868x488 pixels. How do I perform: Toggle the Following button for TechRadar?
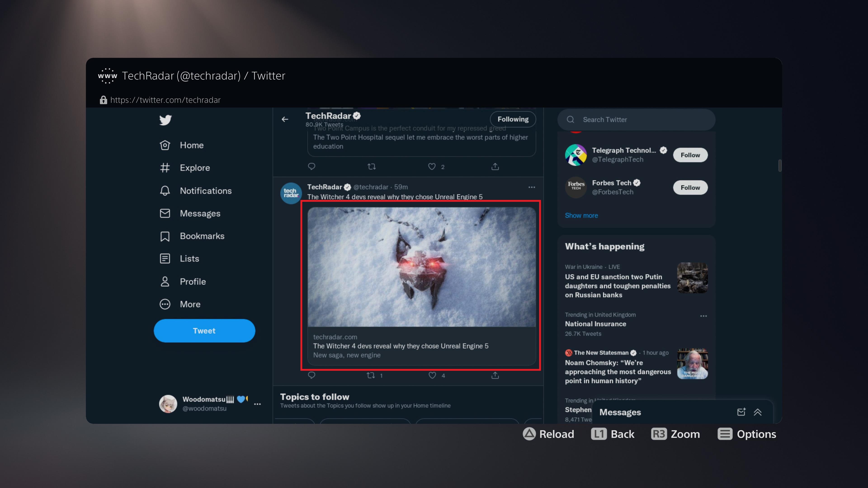click(x=513, y=119)
